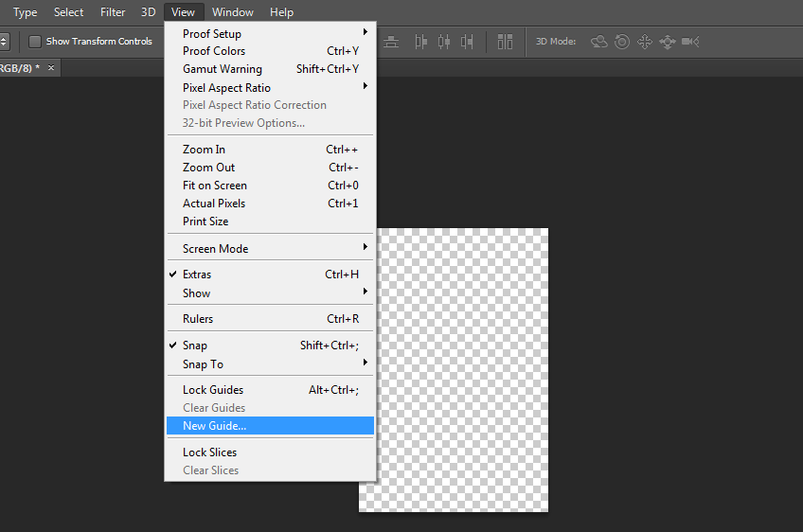Open the Type menu

coord(25,12)
